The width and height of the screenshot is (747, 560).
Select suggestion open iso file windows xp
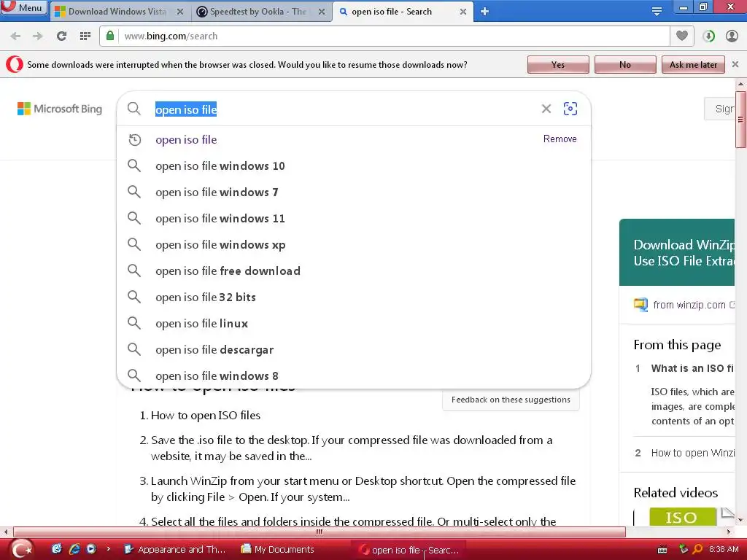354,244
